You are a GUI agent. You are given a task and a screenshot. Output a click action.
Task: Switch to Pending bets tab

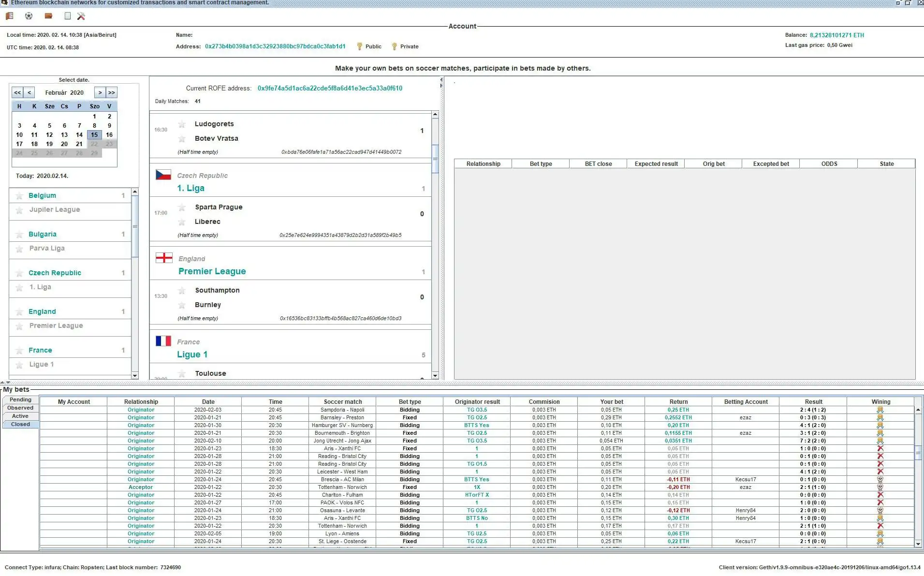coord(20,399)
